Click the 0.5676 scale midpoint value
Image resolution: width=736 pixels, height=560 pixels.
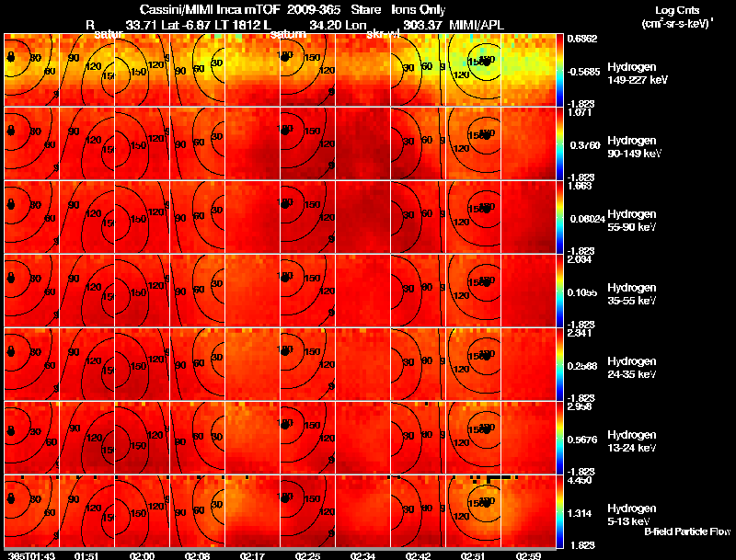[583, 440]
